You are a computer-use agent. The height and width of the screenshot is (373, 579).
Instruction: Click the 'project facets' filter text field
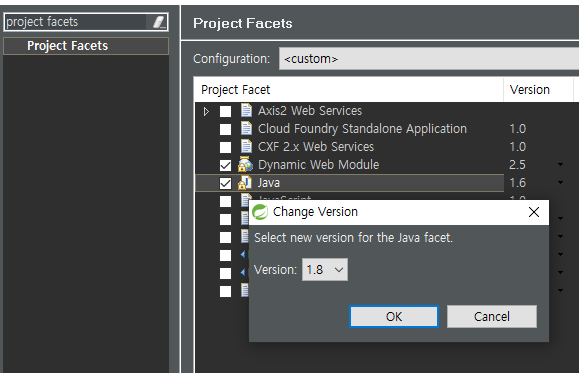[78, 22]
